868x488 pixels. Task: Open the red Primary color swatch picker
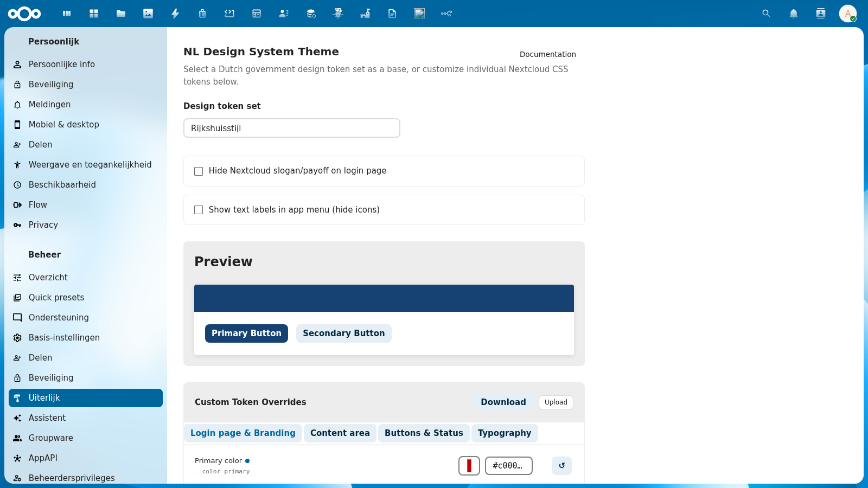click(469, 466)
